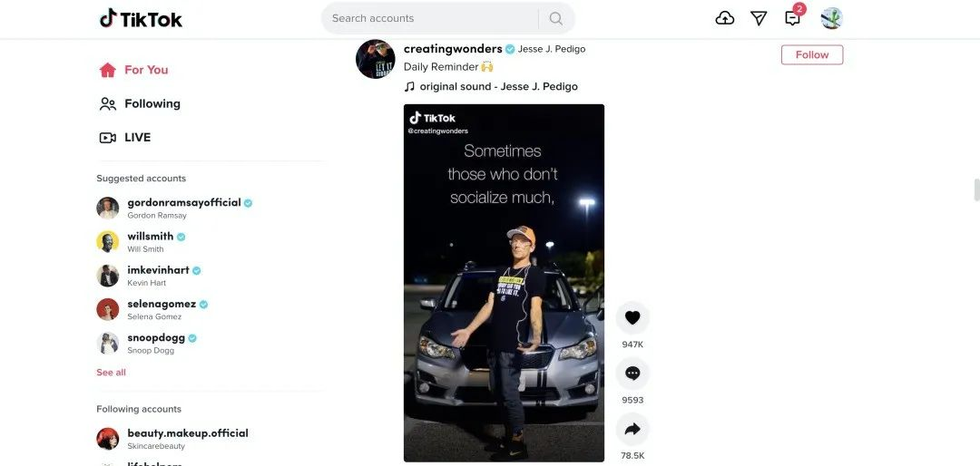Click the search magnifier icon
Image resolution: width=980 pixels, height=466 pixels.
pyautogui.click(x=555, y=18)
